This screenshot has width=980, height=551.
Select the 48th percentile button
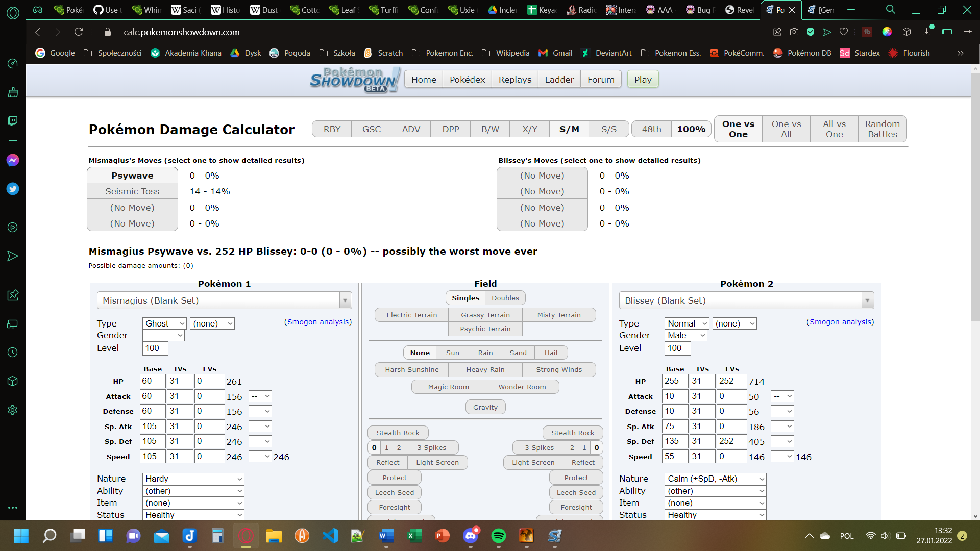coord(651,129)
